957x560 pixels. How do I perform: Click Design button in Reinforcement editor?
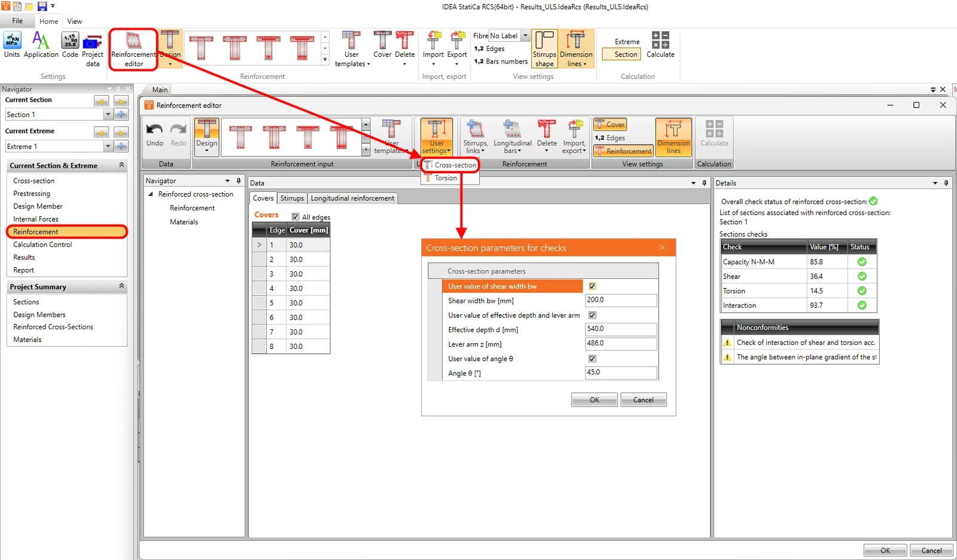click(x=206, y=136)
